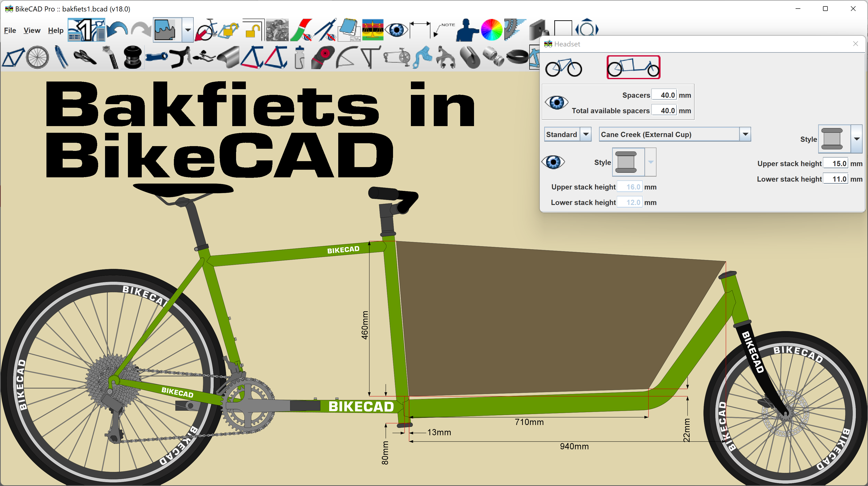Open the File menu
The height and width of the screenshot is (486, 868).
click(x=10, y=30)
